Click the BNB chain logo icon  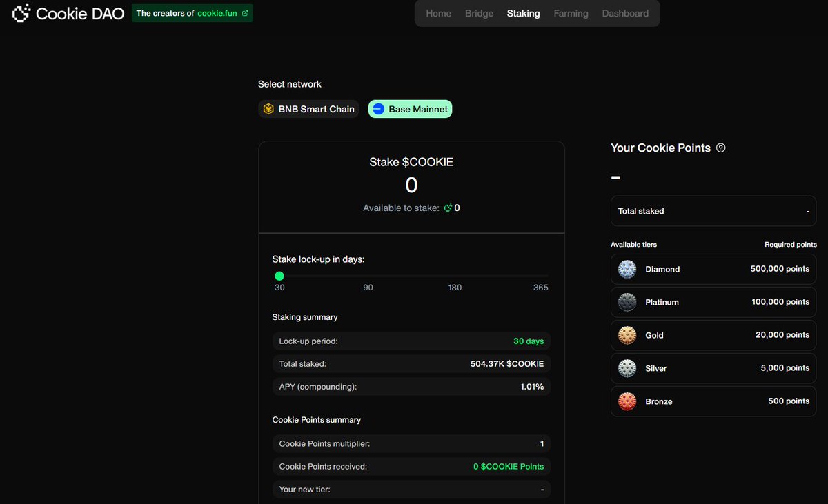(268, 109)
